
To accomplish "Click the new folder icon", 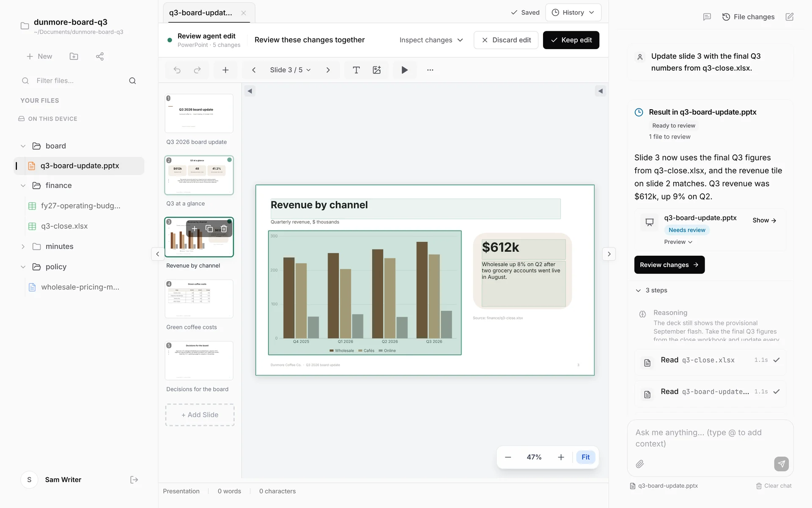I will click(74, 56).
